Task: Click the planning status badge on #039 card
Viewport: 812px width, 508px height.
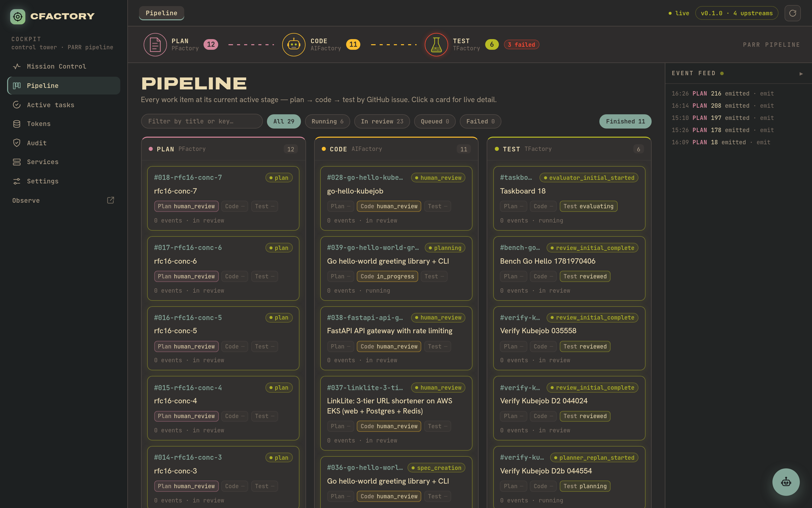Action: (445, 248)
